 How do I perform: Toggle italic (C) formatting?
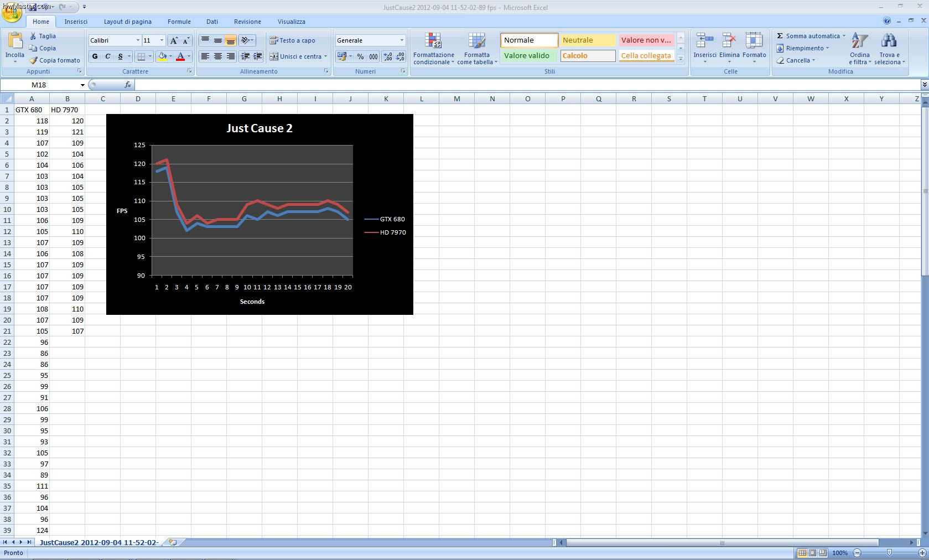coord(107,56)
